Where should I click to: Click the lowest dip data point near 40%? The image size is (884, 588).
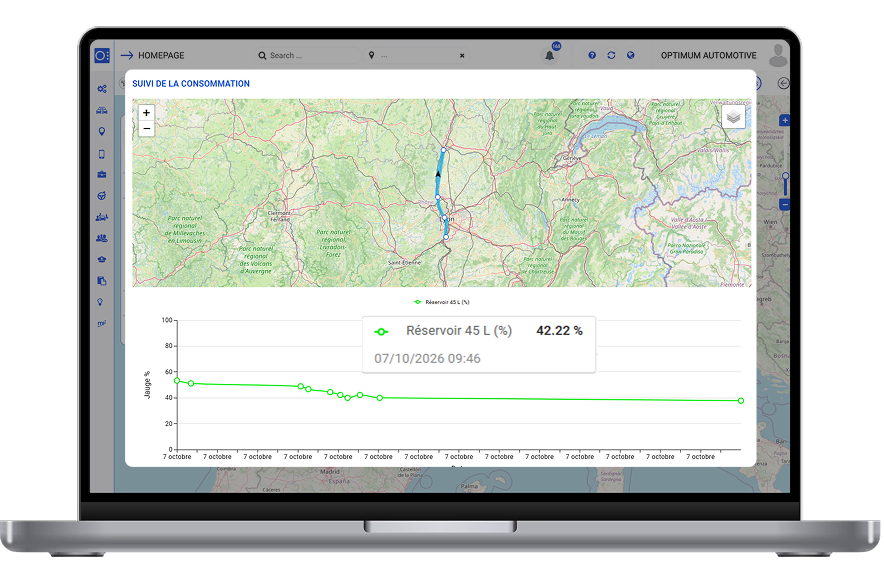point(347,398)
